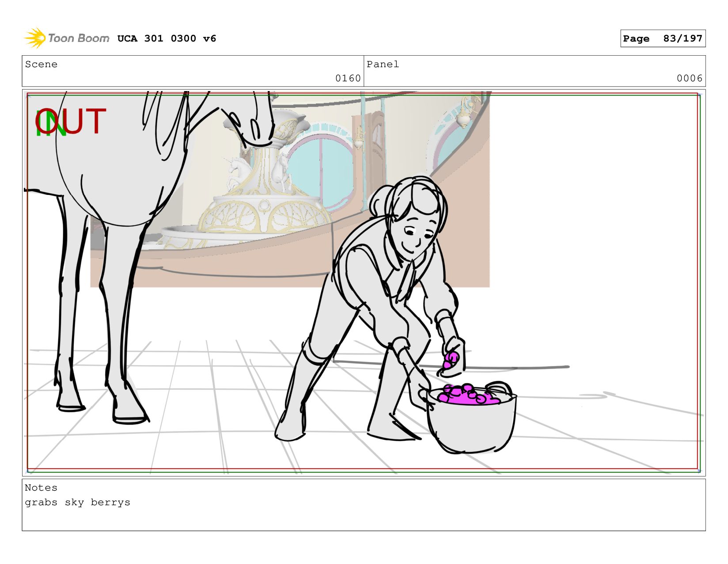Click the 'Toon Boom' wordmark text
The height and width of the screenshot is (564, 728).
click(79, 38)
